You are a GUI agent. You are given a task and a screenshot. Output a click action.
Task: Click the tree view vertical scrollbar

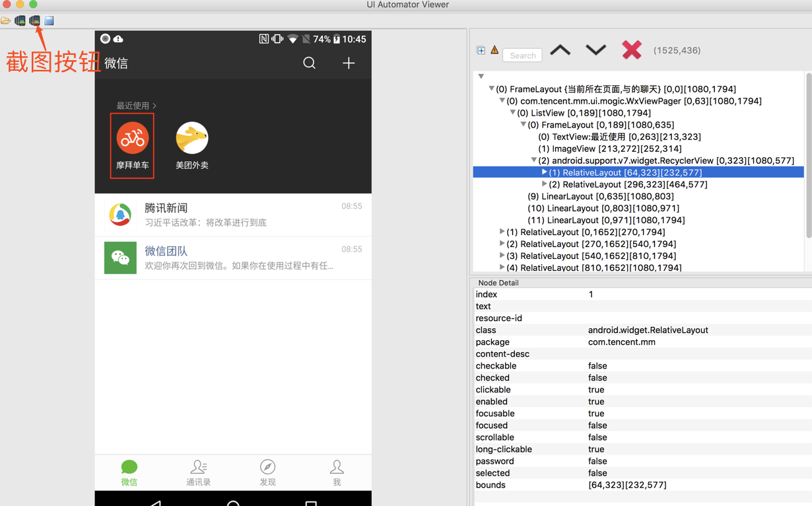tap(809, 155)
